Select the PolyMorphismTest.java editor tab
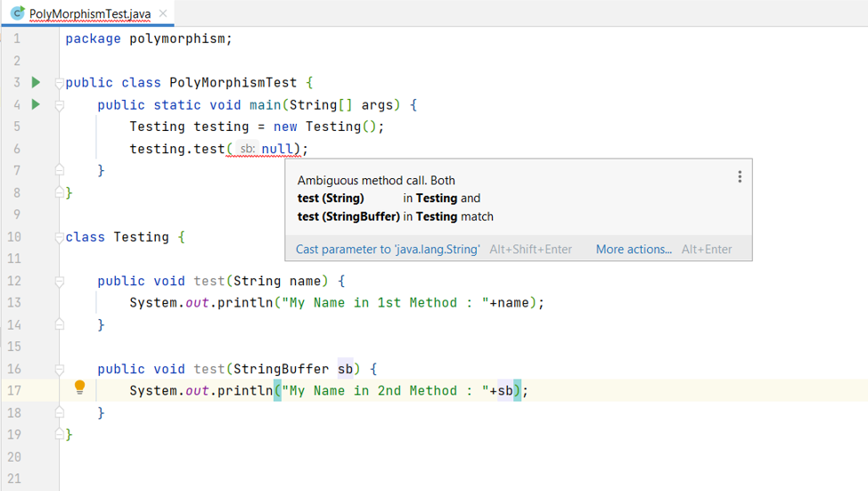Viewport: 868px width, 491px height. [90, 13]
